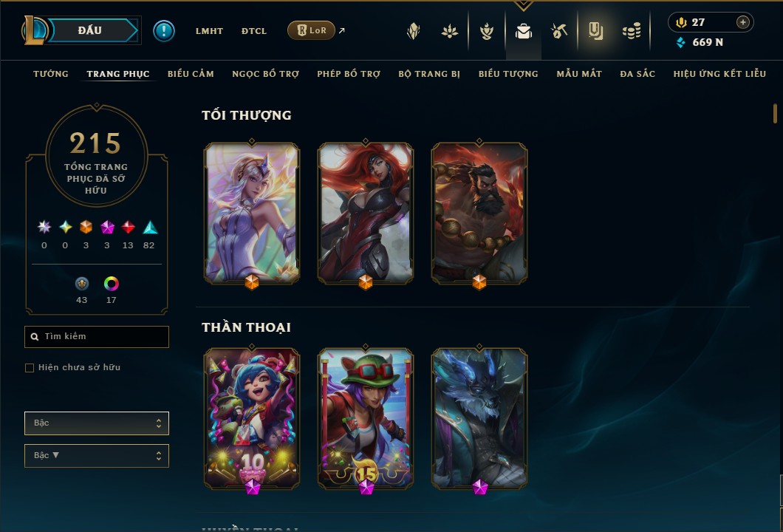783x532 pixels.
Task: Click the blue notification alert icon
Action: coord(164,31)
